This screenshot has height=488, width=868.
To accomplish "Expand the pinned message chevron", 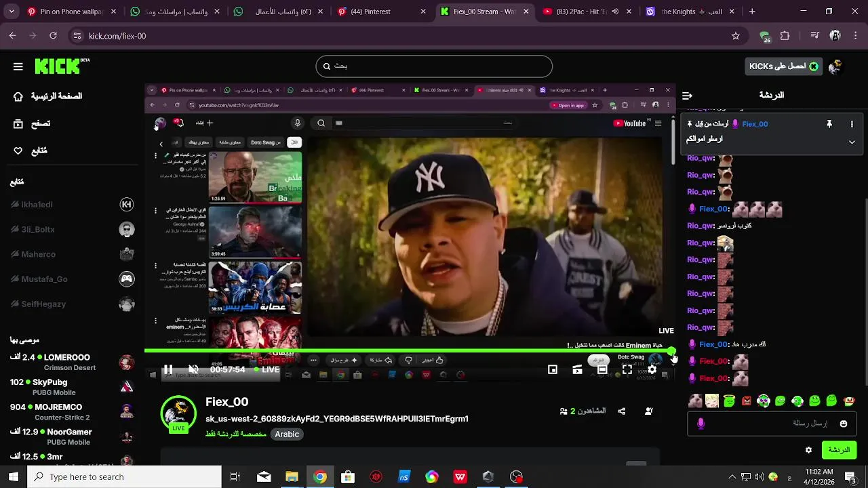I will (x=852, y=142).
